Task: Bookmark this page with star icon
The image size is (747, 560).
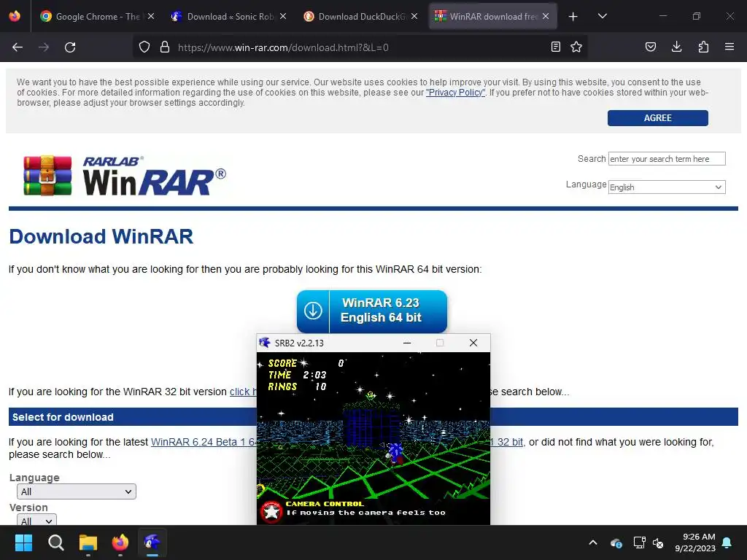Action: tap(576, 47)
